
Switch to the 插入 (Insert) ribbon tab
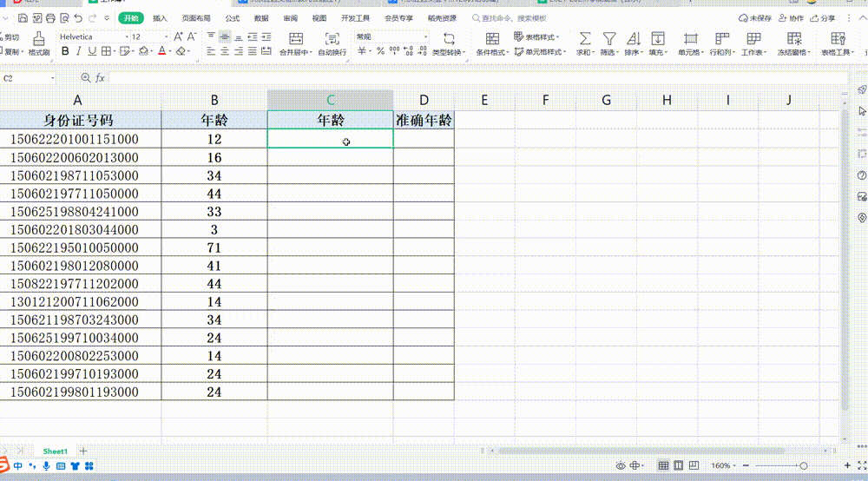tap(160, 18)
